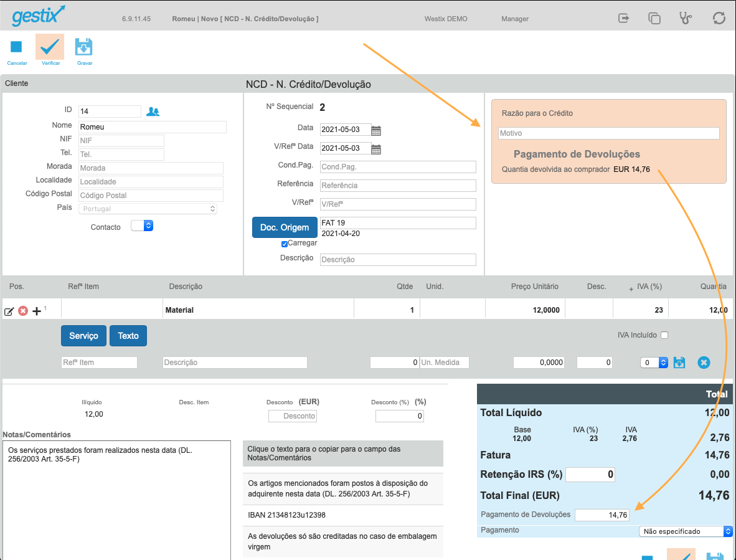This screenshot has width=736, height=560.
Task: Click the gestix logo
Action: [39, 16]
